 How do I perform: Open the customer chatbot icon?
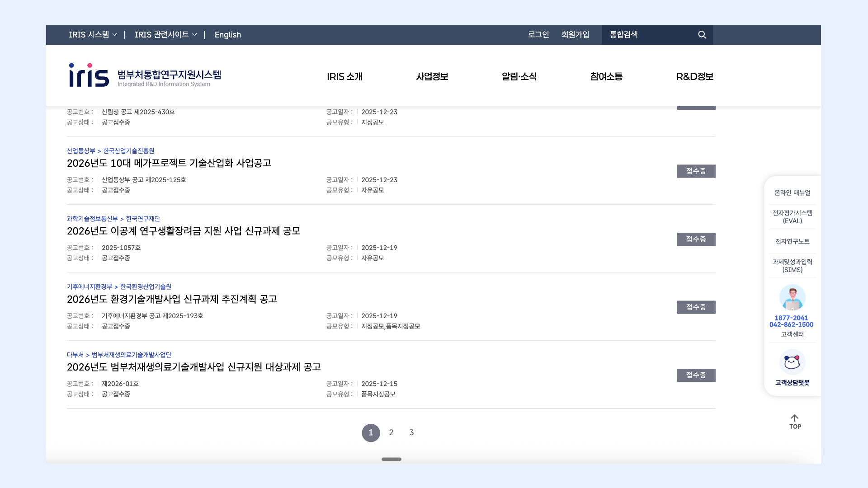[x=792, y=362]
